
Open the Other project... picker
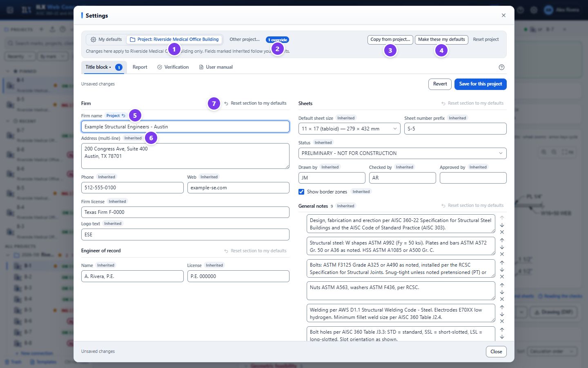point(245,40)
